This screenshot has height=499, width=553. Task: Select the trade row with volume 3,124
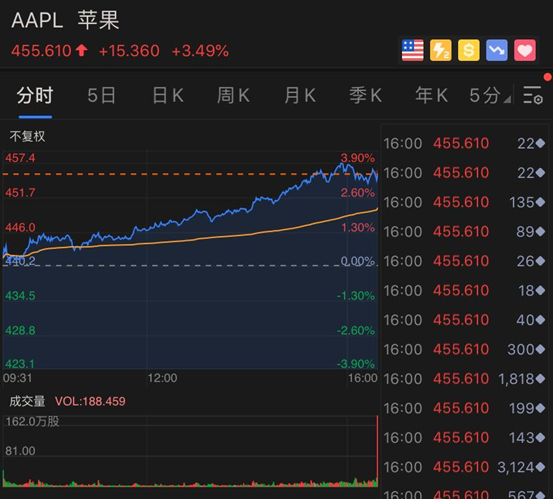click(x=464, y=467)
